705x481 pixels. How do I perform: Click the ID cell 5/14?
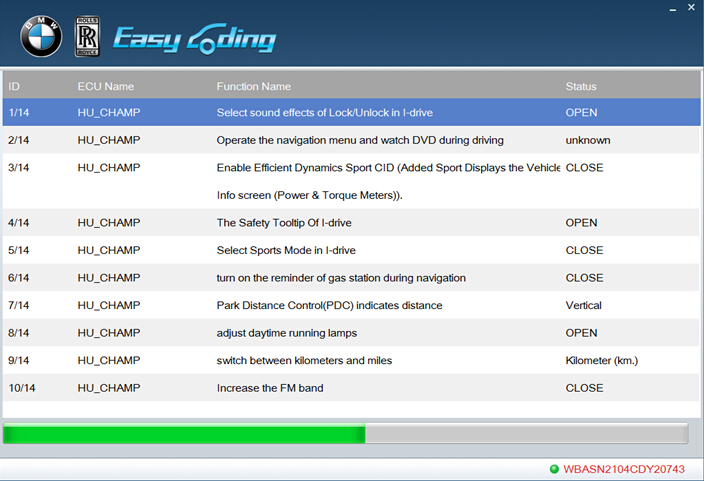(18, 250)
